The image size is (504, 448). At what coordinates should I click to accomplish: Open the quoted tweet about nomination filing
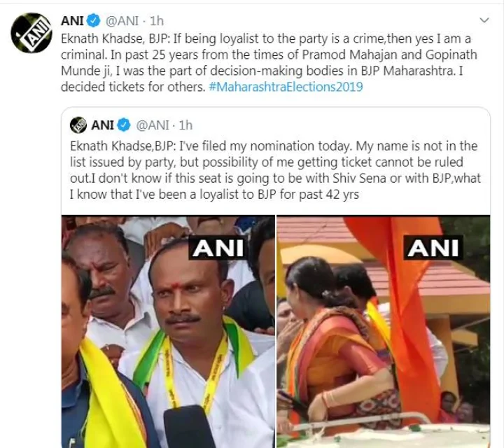click(x=276, y=170)
